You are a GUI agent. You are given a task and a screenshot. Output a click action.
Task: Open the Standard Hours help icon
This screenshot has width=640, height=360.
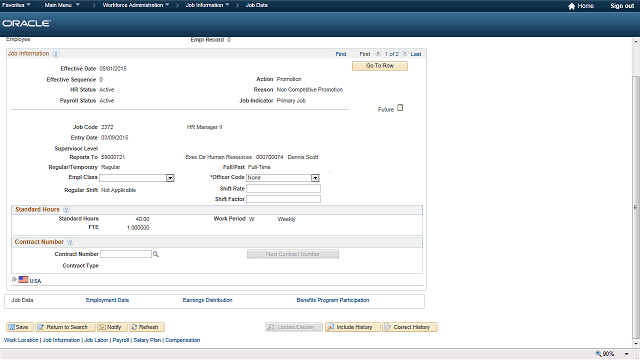[x=66, y=210]
